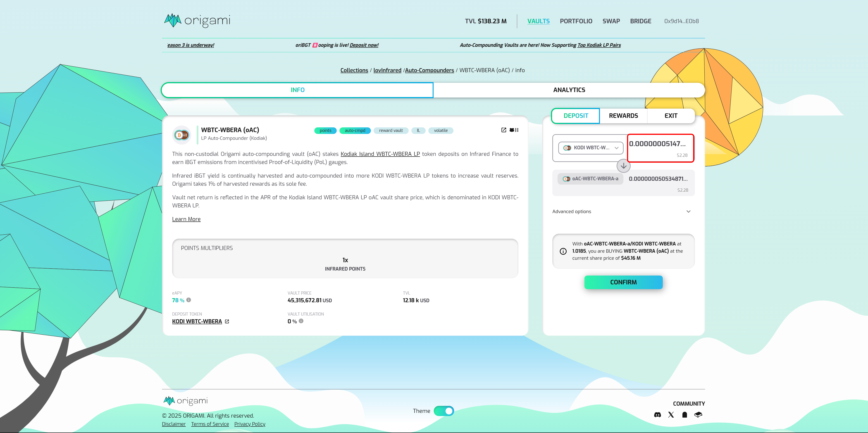The height and width of the screenshot is (433, 868).
Task: Open the KODI WBTC-W... token dropdown
Action: [x=591, y=148]
